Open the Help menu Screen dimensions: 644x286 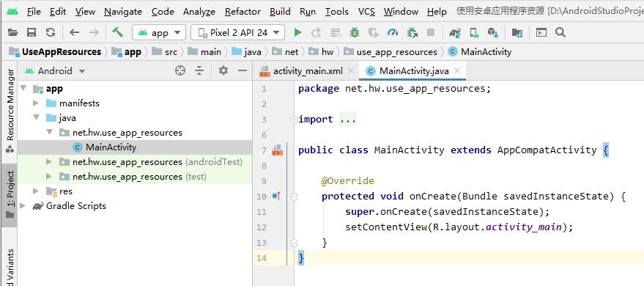[x=437, y=12]
